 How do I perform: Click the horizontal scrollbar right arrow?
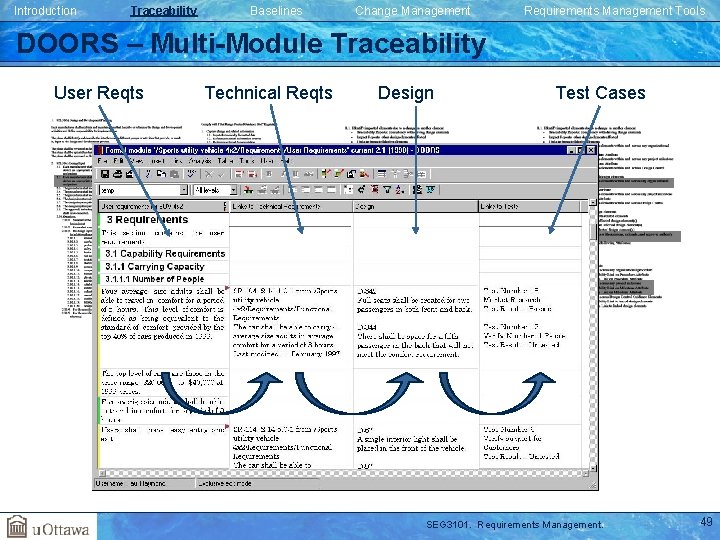585,473
